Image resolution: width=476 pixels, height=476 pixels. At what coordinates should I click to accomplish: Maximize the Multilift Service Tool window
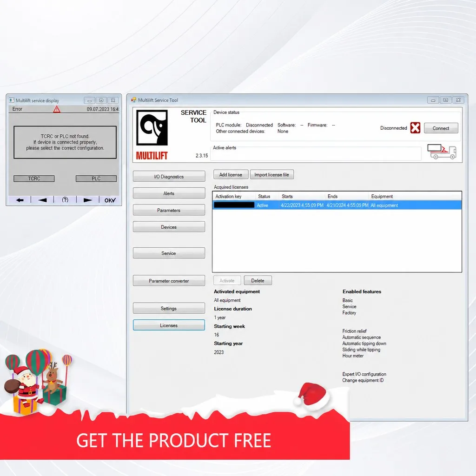[445, 100]
